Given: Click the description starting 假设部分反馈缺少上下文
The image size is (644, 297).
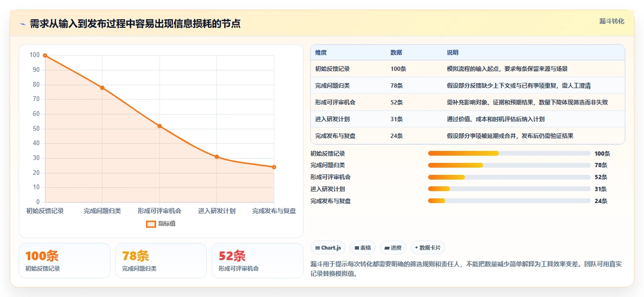Looking at the screenshot, I should [x=519, y=86].
